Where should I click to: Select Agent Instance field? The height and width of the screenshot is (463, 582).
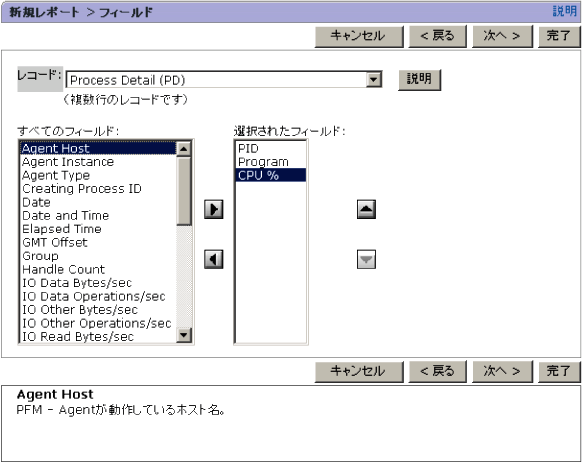[x=98, y=162]
